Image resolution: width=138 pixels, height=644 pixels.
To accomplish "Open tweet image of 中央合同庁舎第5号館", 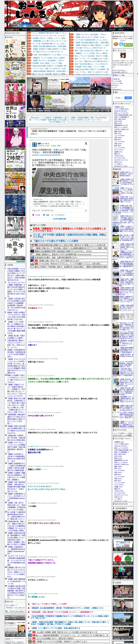I will click(x=60, y=182).
